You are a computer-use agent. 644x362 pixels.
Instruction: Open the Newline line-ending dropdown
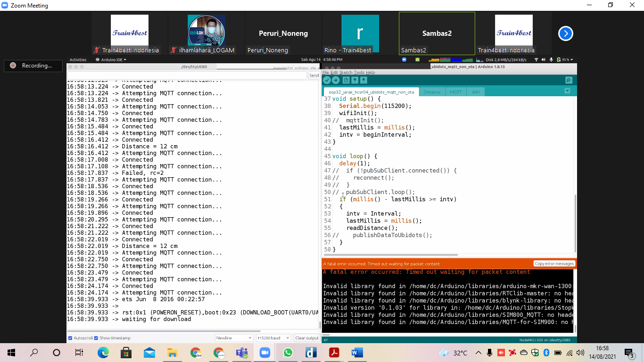(234, 338)
